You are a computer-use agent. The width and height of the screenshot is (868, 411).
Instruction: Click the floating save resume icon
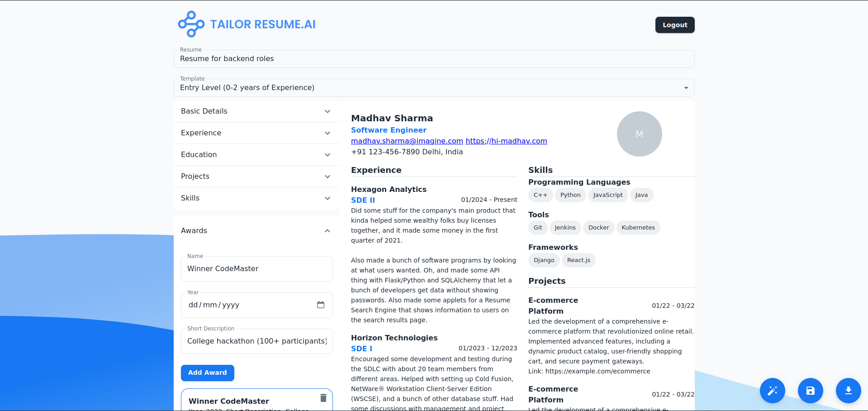810,390
